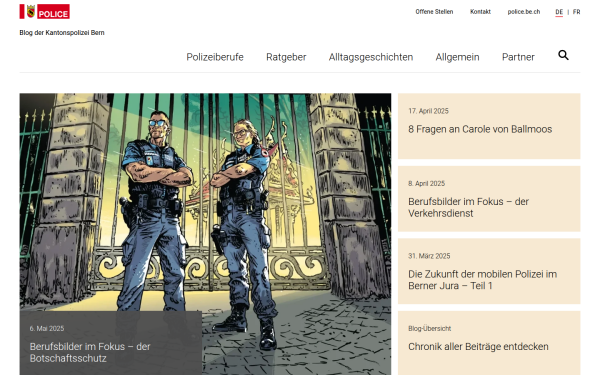Open the Polizeiberufe menu
600x375 pixels.
pos(215,57)
